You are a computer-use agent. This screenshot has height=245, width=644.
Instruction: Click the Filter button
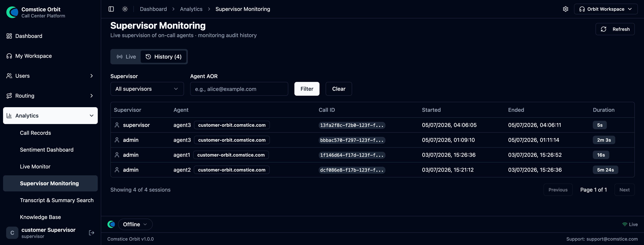[307, 89]
